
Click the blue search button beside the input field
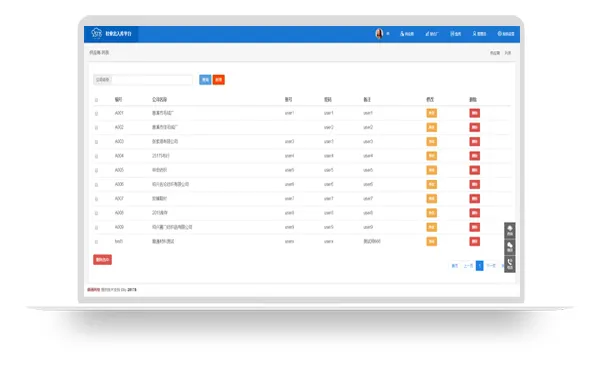tap(205, 80)
